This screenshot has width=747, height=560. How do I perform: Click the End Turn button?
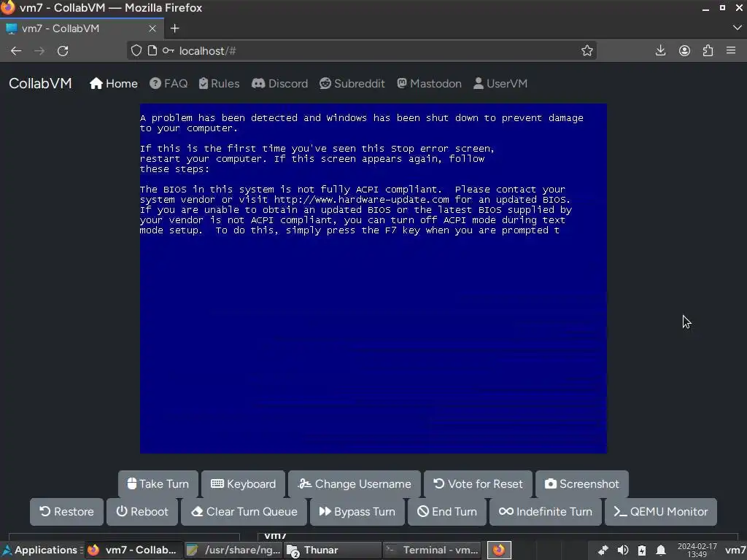[447, 511]
